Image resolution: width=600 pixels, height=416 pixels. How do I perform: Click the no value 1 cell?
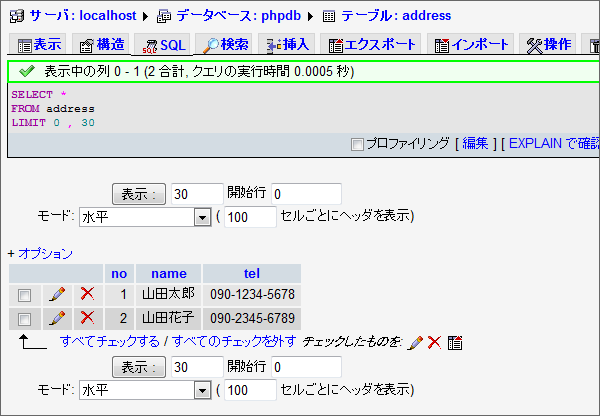tap(119, 294)
